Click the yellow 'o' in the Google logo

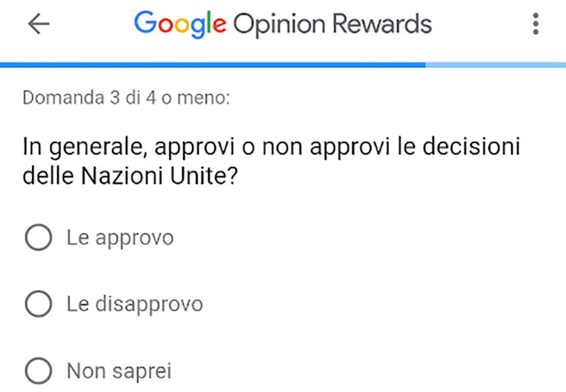pyautogui.click(x=182, y=25)
